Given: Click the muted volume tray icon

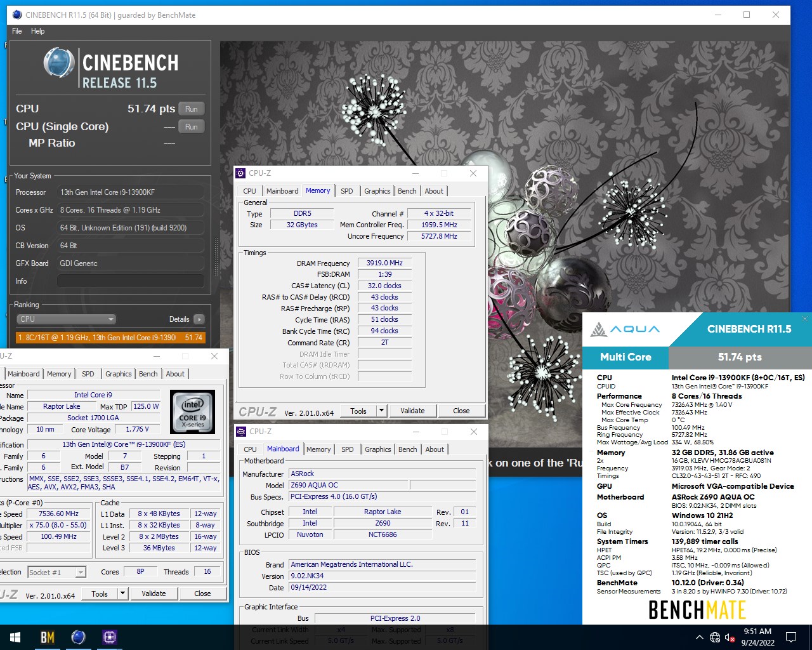Looking at the screenshot, I should click(x=730, y=637).
